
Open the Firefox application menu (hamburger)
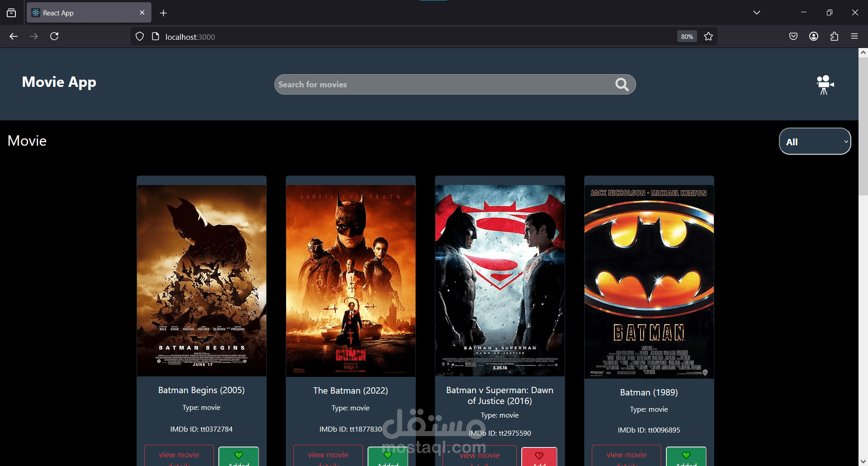coord(855,36)
